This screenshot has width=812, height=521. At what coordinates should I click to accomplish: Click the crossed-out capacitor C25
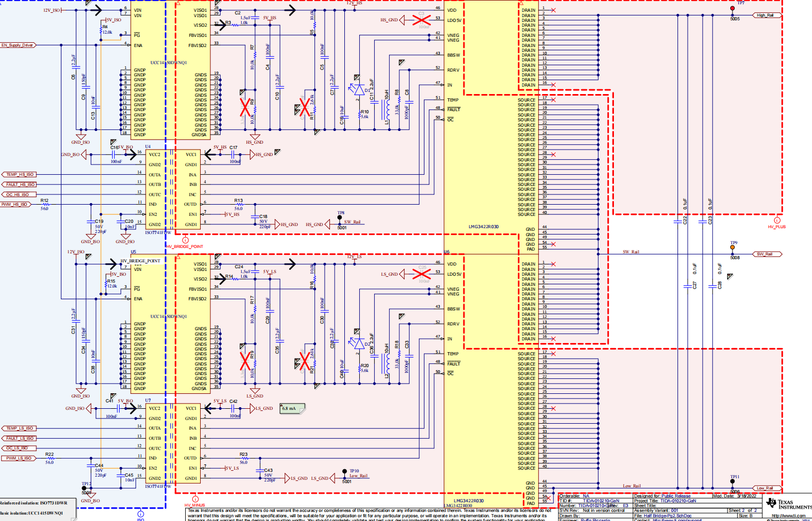coord(422,274)
